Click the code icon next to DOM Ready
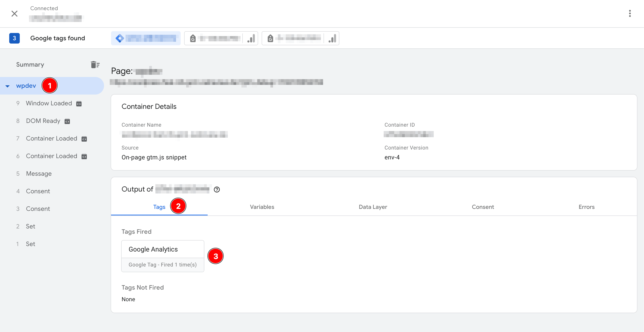 (x=67, y=121)
